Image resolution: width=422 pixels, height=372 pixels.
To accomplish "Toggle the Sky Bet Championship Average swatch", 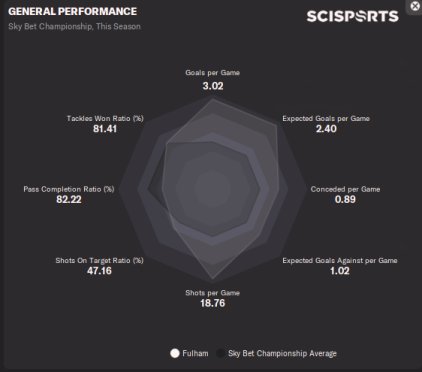I will tap(220, 353).
